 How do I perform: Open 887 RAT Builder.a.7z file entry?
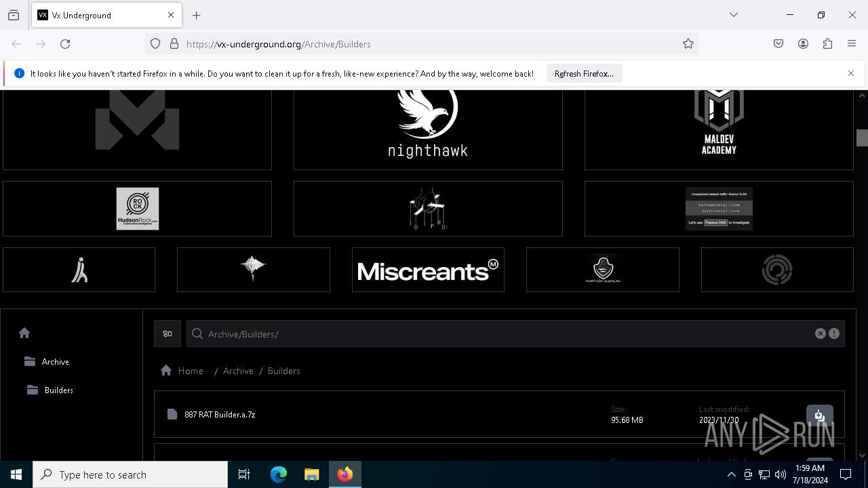pyautogui.click(x=499, y=414)
